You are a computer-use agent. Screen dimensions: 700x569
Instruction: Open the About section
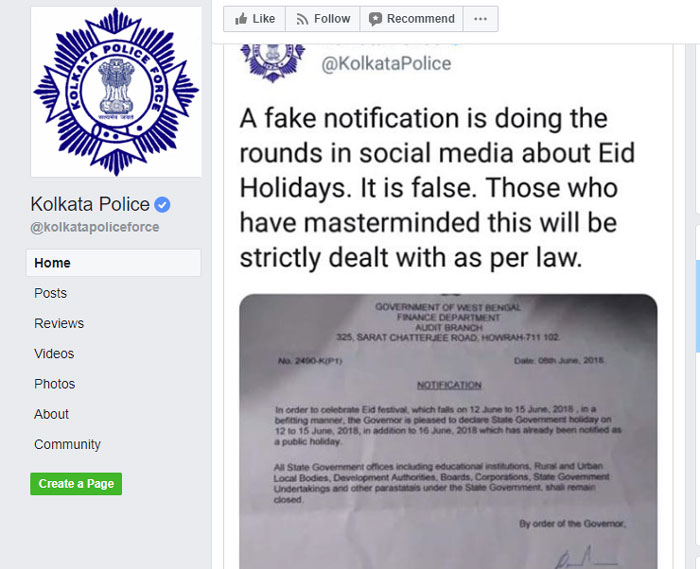(x=51, y=414)
